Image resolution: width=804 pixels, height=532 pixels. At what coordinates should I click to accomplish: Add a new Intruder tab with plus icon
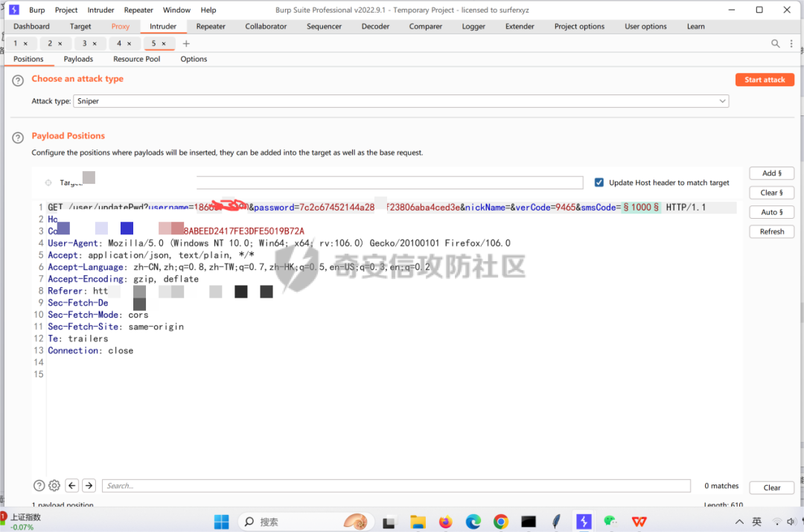[186, 44]
